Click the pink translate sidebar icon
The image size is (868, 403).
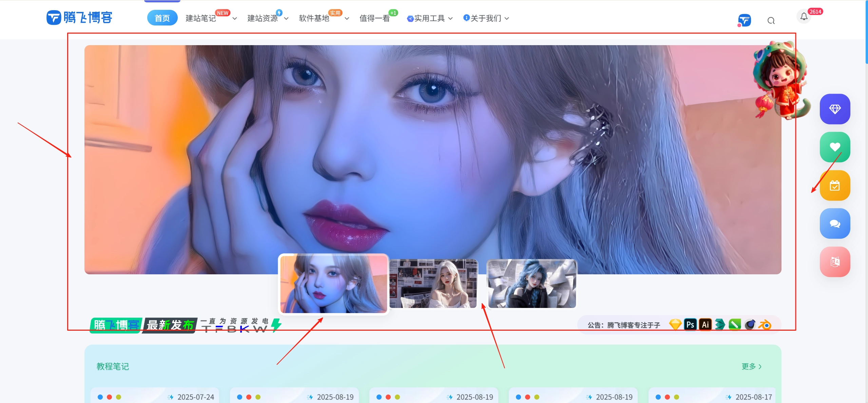835,262
